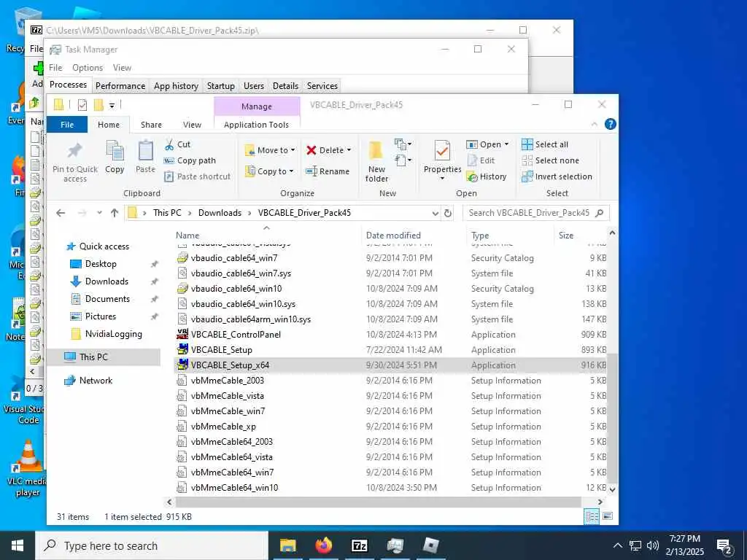The width and height of the screenshot is (747, 560).
Task: Refresh the folder view
Action: click(x=448, y=214)
